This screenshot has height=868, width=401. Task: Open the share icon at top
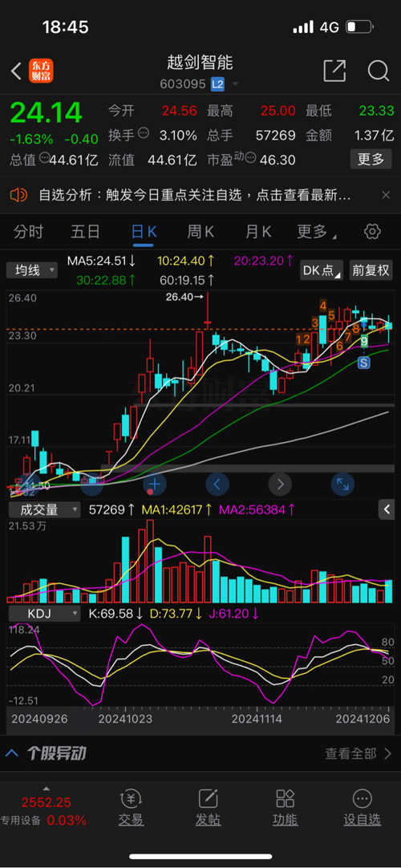334,71
